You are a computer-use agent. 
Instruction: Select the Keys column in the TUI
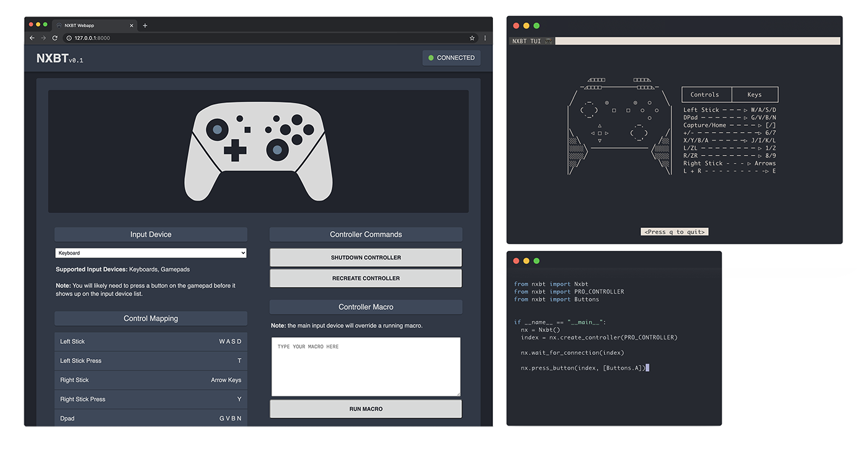pyautogui.click(x=755, y=94)
